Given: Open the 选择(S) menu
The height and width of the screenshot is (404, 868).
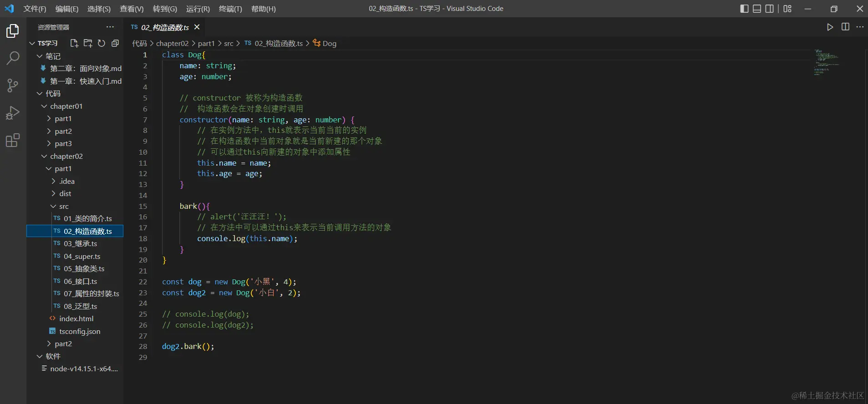Looking at the screenshot, I should click(99, 9).
